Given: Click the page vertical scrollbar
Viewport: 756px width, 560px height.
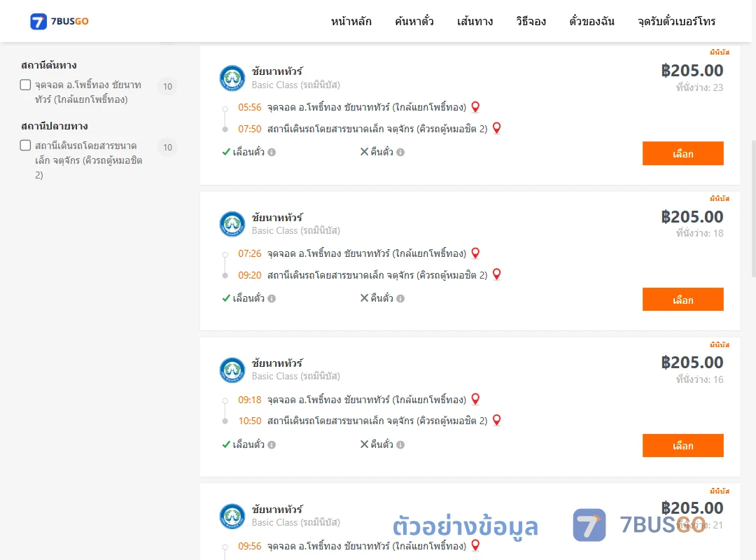Looking at the screenshot, I should [x=754, y=209].
